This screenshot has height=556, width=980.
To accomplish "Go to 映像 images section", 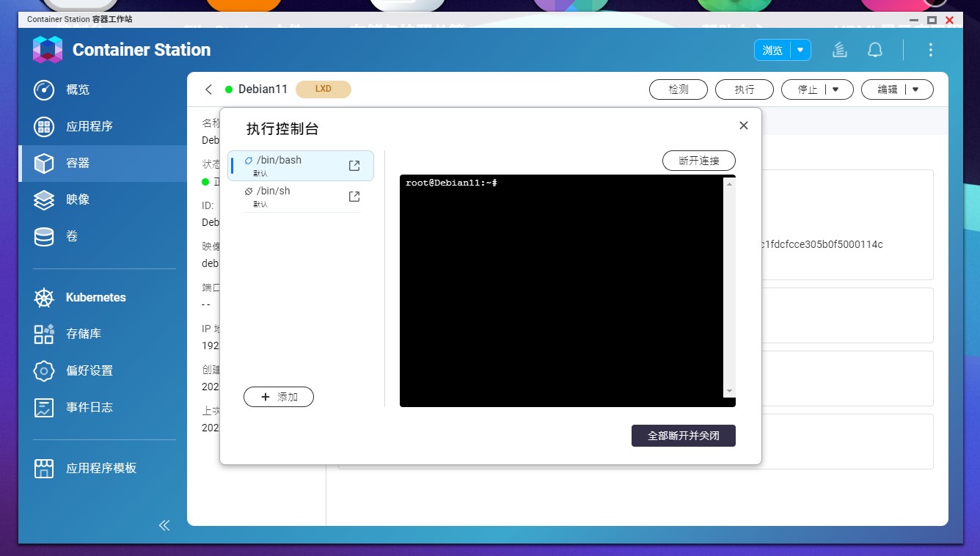I will (x=78, y=200).
